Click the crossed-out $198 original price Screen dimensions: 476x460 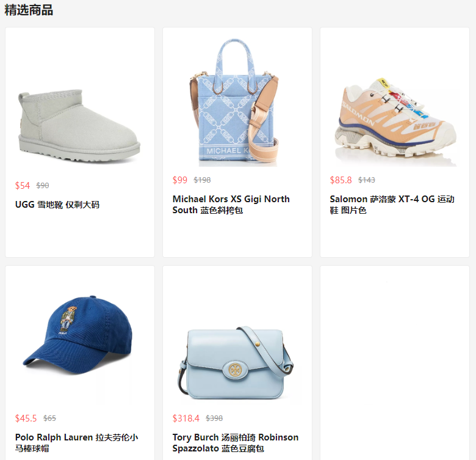[202, 180]
